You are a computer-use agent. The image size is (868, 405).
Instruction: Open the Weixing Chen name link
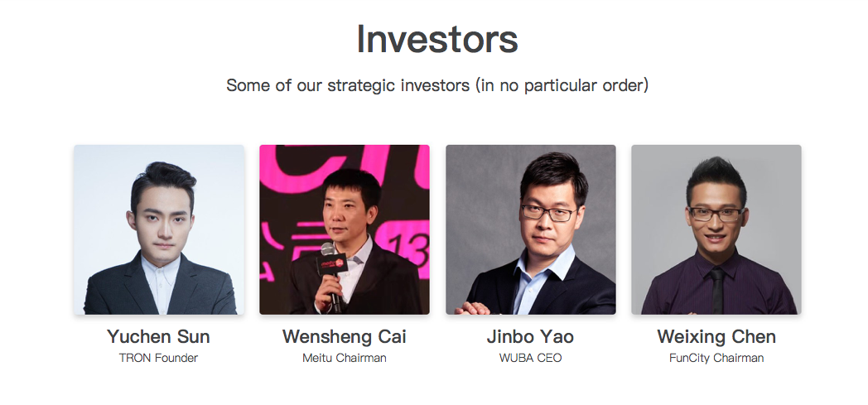point(716,337)
